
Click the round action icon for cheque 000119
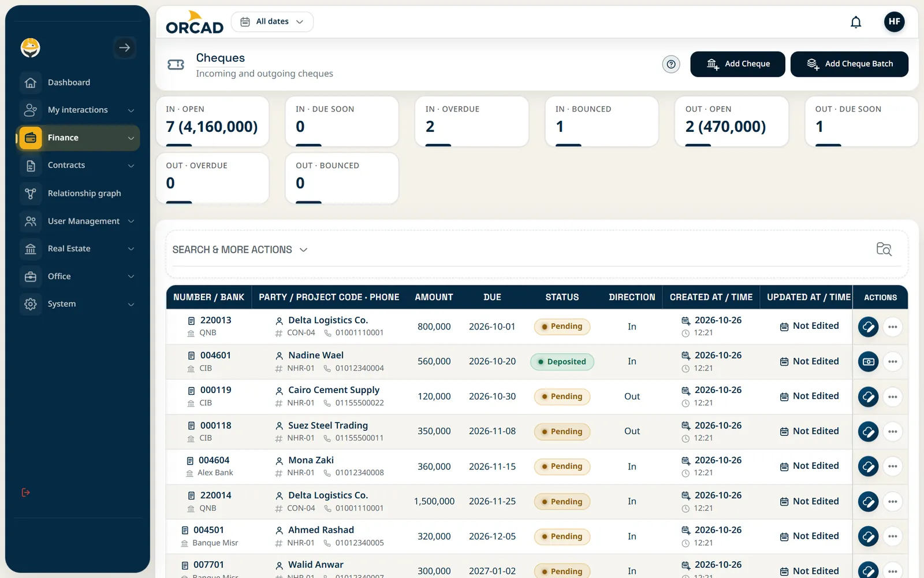coord(868,397)
